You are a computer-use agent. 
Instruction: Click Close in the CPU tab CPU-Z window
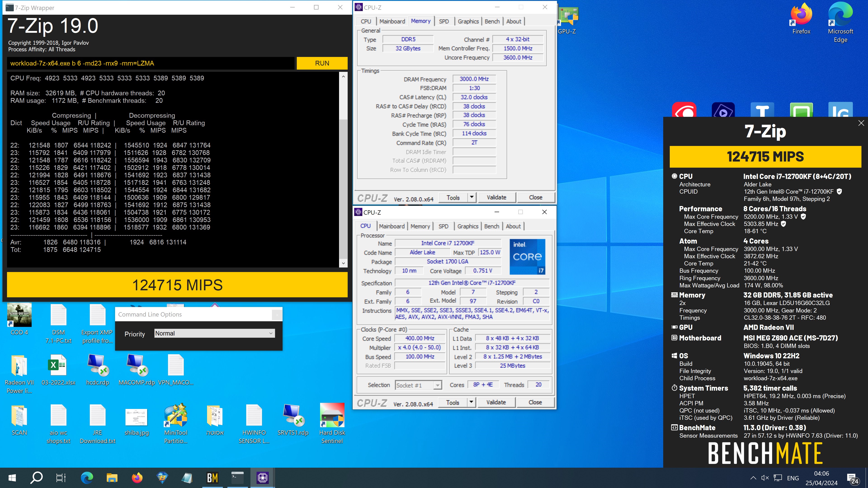point(535,402)
